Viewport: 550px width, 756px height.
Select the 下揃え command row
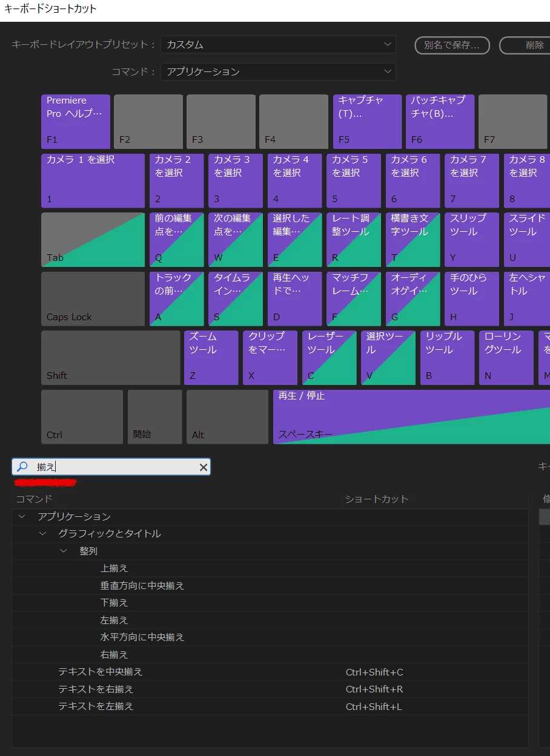pos(270,603)
